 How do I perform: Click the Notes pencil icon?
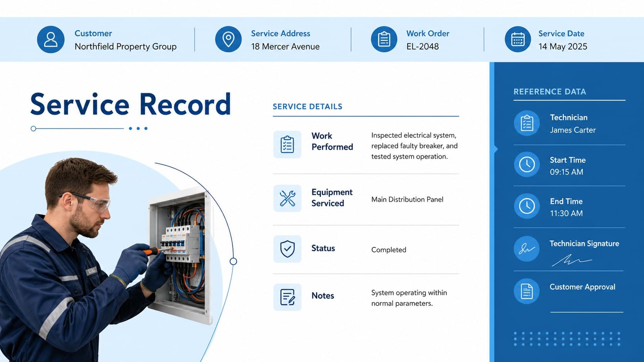point(287,297)
